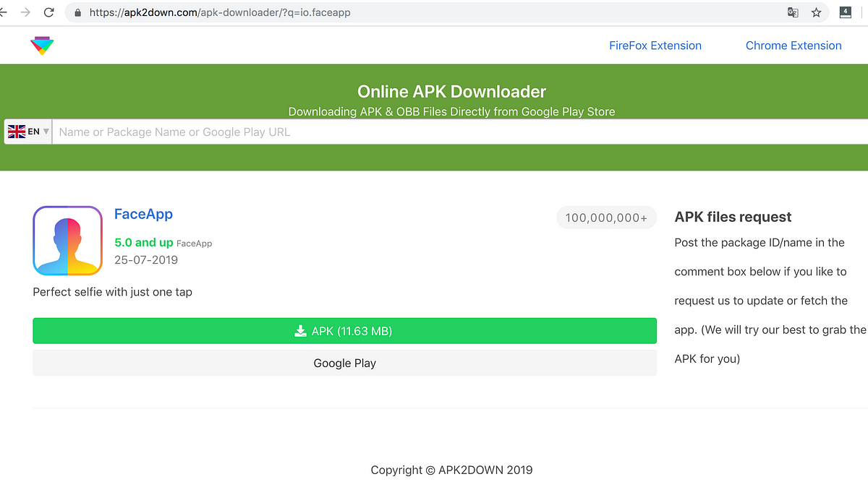
Task: Click the APK2Down site logo
Action: click(x=42, y=45)
